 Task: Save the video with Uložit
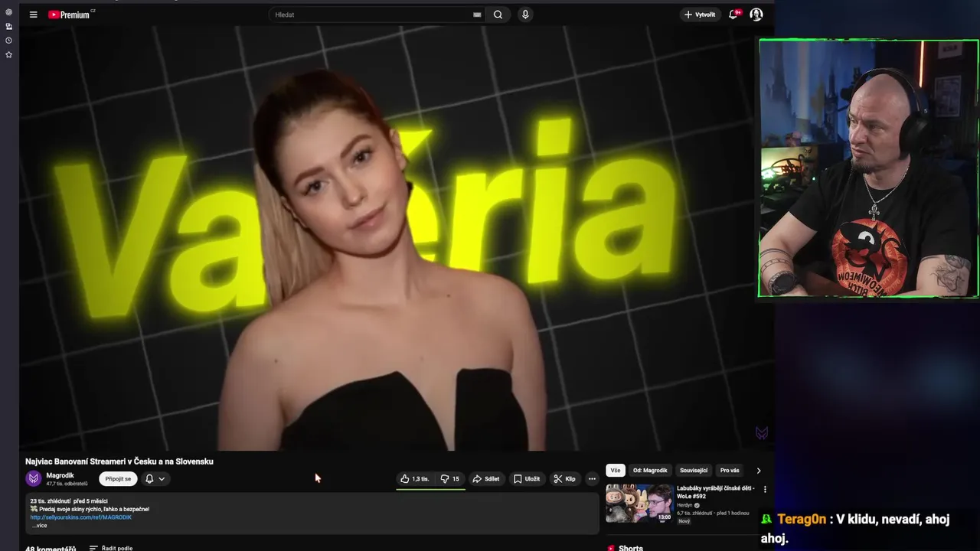(x=527, y=479)
